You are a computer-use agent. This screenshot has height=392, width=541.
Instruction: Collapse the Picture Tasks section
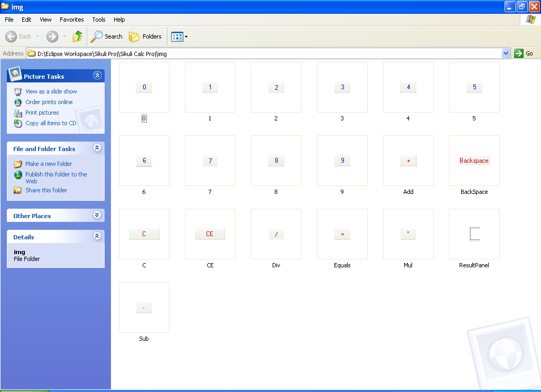pyautogui.click(x=97, y=76)
